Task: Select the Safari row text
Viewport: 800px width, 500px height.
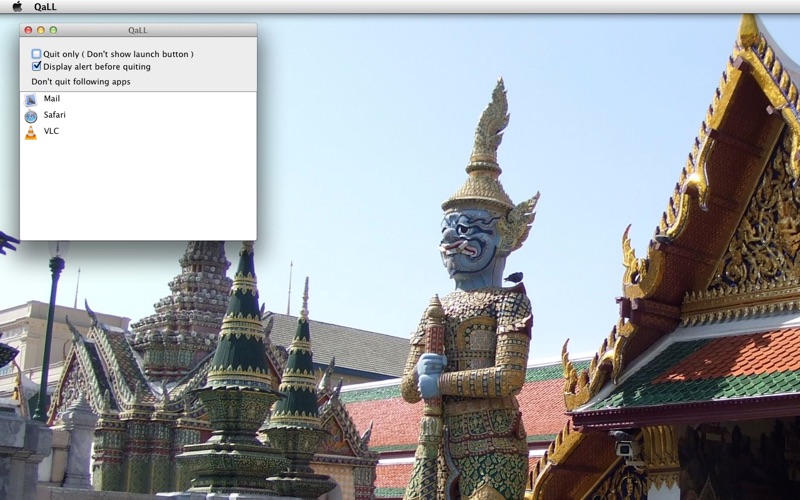Action: pos(55,115)
